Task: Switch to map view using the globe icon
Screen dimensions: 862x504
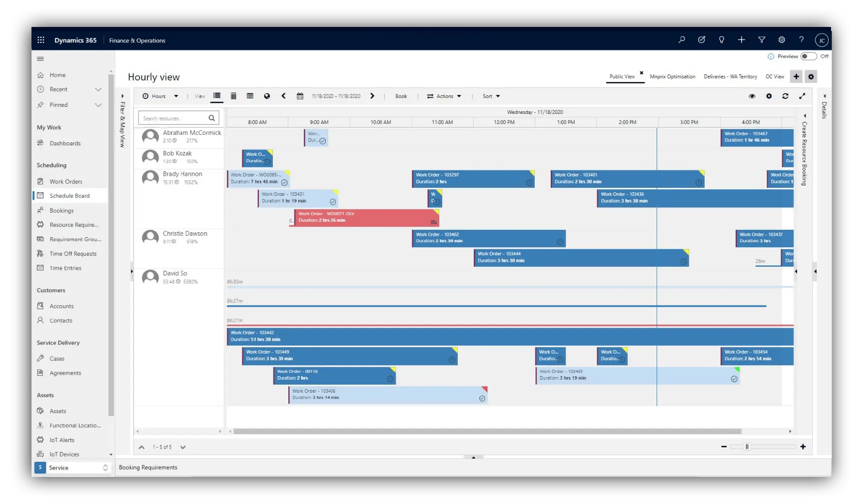Action: [x=267, y=96]
